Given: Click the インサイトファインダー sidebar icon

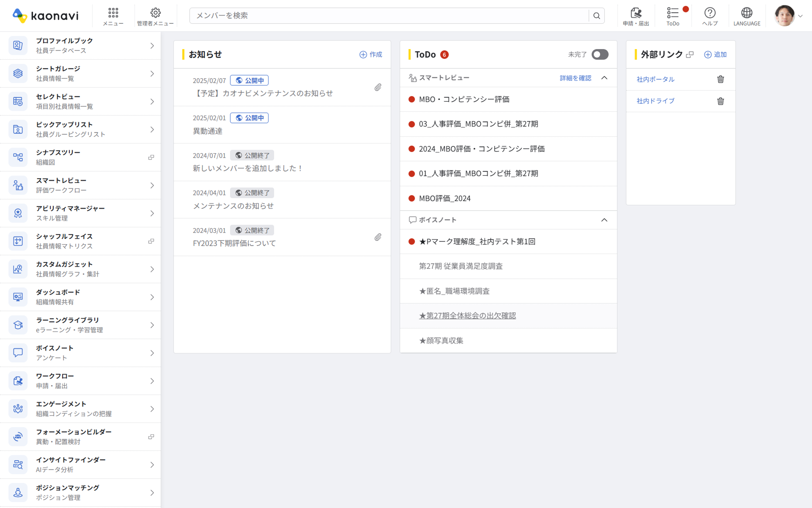Looking at the screenshot, I should coord(18,465).
